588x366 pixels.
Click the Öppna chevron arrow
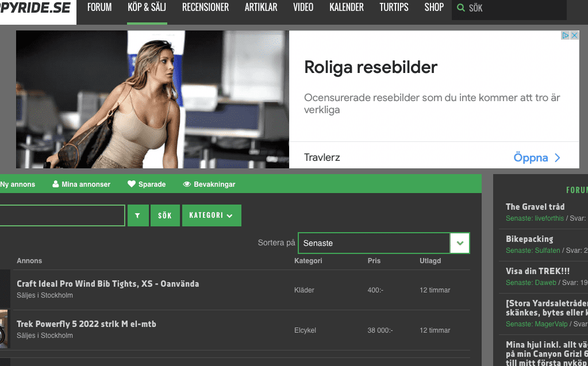(x=558, y=158)
